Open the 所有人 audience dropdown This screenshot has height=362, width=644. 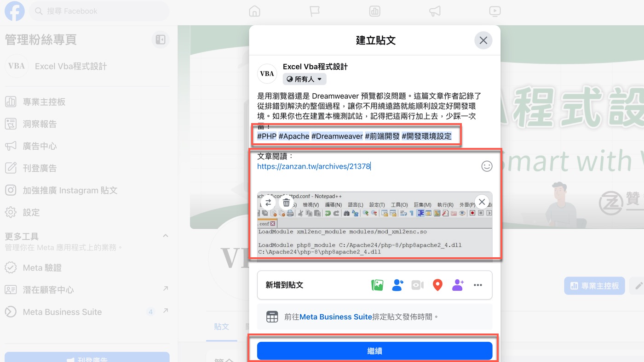pyautogui.click(x=305, y=79)
